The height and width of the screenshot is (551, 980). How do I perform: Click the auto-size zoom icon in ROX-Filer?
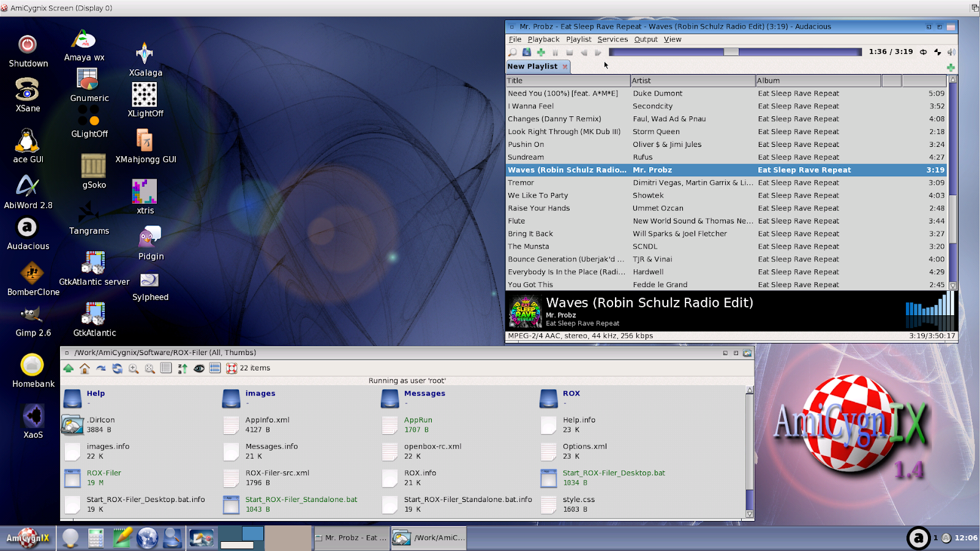click(149, 368)
